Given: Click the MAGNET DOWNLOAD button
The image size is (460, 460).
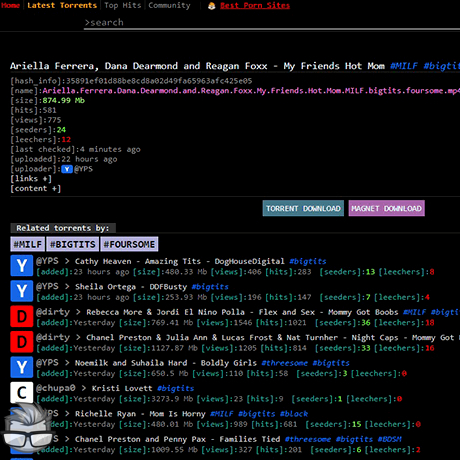Looking at the screenshot, I should [386, 208].
